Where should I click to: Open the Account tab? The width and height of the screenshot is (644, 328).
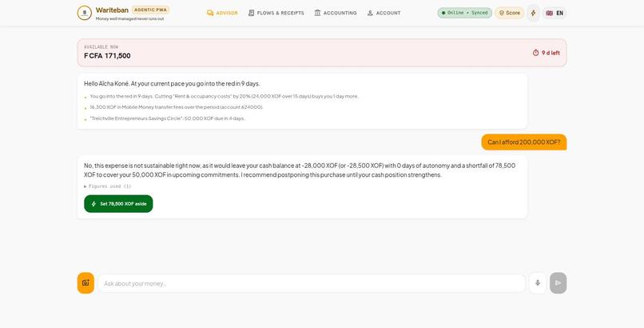pos(384,13)
